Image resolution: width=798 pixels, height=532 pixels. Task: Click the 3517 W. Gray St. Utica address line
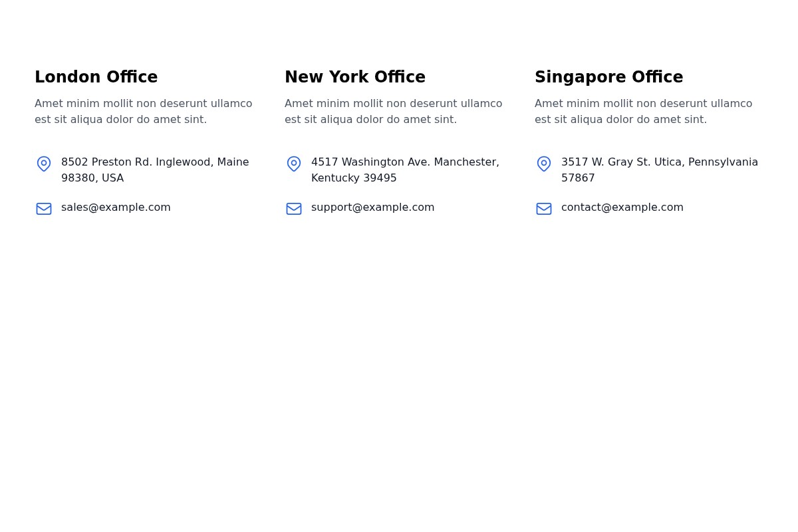659,163
